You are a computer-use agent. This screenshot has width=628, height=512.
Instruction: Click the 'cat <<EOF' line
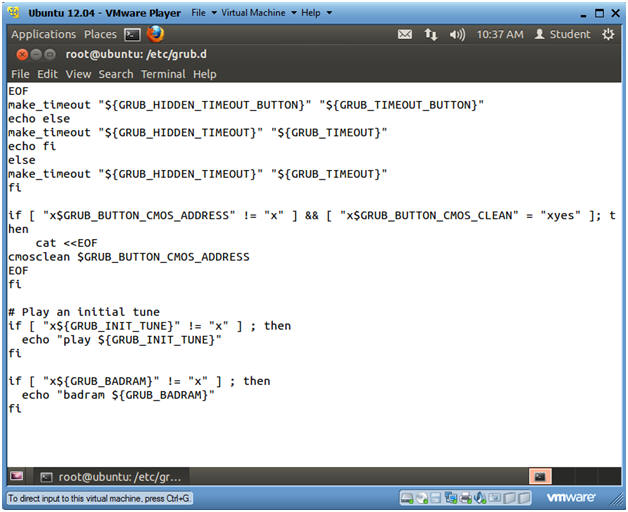pos(66,243)
